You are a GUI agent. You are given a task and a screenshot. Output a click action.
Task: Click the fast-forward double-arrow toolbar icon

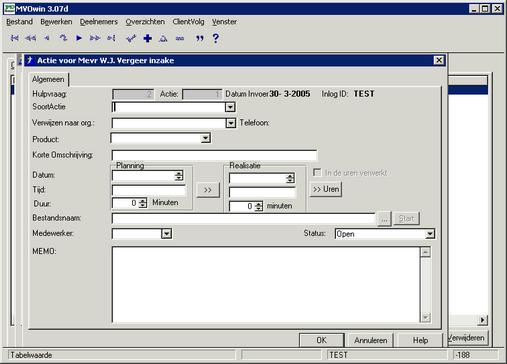(95, 38)
